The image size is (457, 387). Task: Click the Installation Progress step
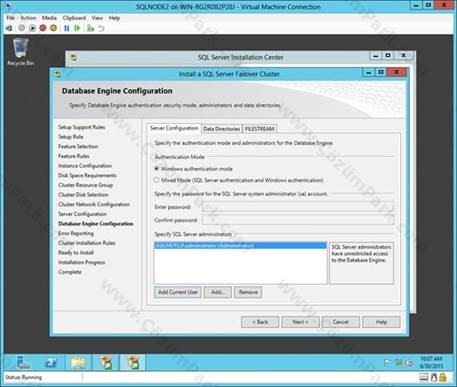click(x=81, y=262)
